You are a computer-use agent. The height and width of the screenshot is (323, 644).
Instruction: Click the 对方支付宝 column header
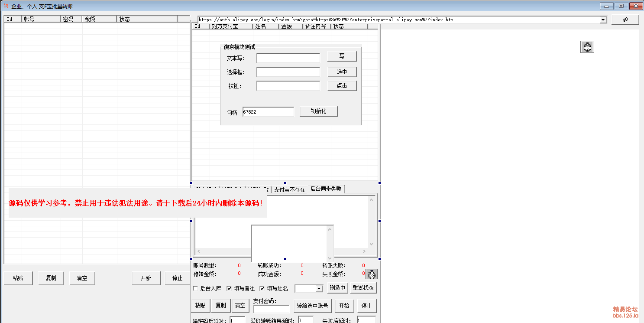[231, 26]
